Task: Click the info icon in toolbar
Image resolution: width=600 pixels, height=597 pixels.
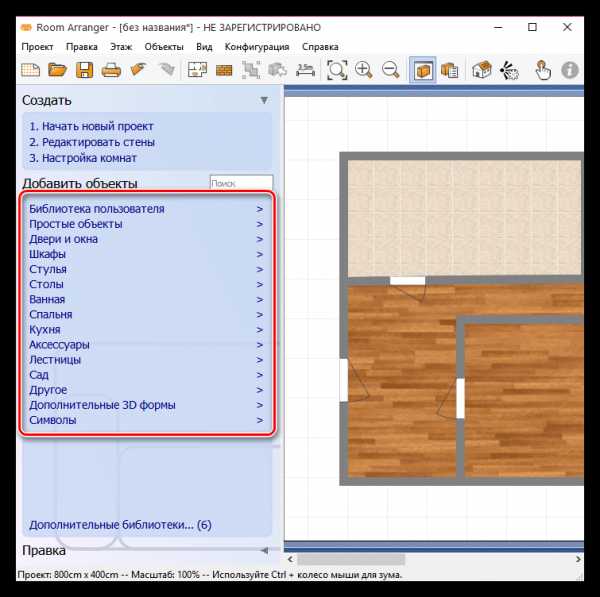Action: pos(571,70)
